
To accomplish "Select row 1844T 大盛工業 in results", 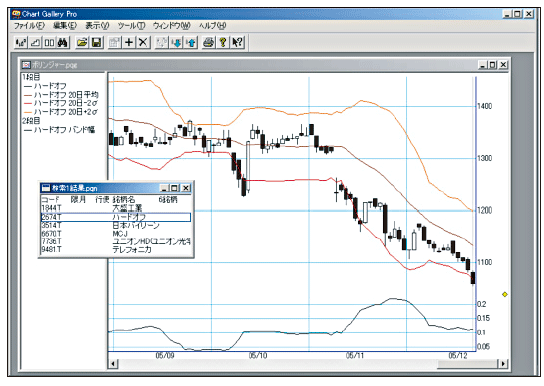I will [x=116, y=208].
